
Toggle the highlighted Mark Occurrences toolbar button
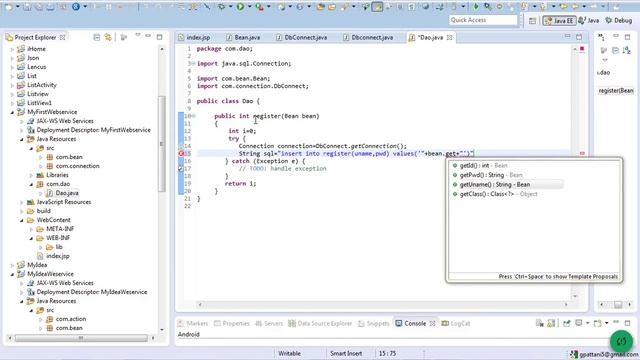tap(377, 7)
